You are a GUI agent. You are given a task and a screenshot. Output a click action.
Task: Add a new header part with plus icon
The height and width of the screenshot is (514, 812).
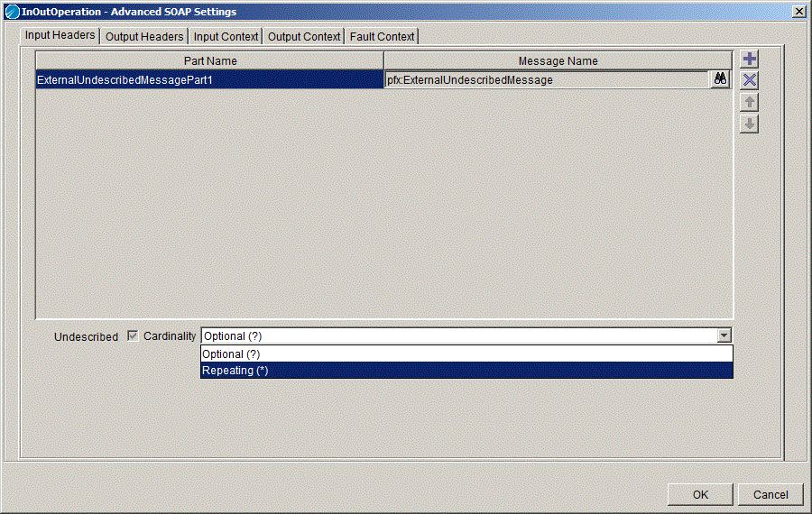749,59
